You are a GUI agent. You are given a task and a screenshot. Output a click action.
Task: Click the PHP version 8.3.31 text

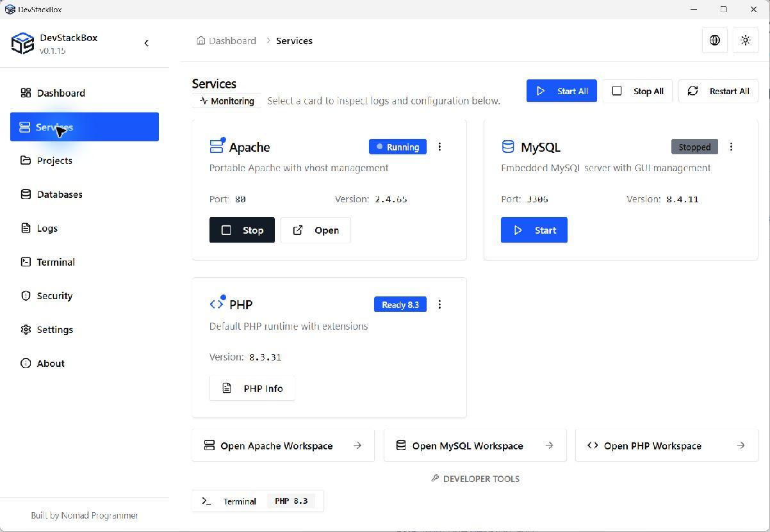265,357
